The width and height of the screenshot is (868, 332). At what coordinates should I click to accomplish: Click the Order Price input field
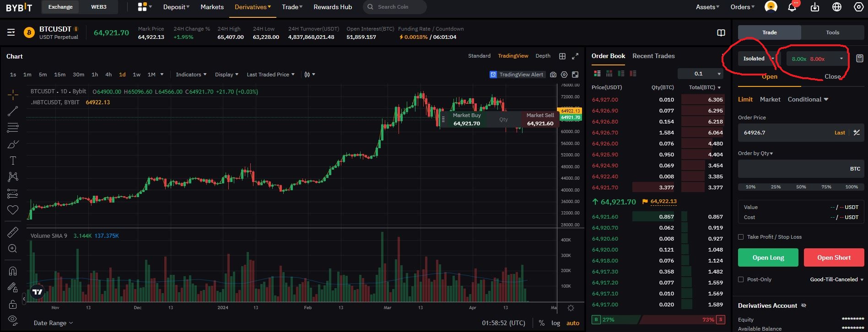[801, 133]
